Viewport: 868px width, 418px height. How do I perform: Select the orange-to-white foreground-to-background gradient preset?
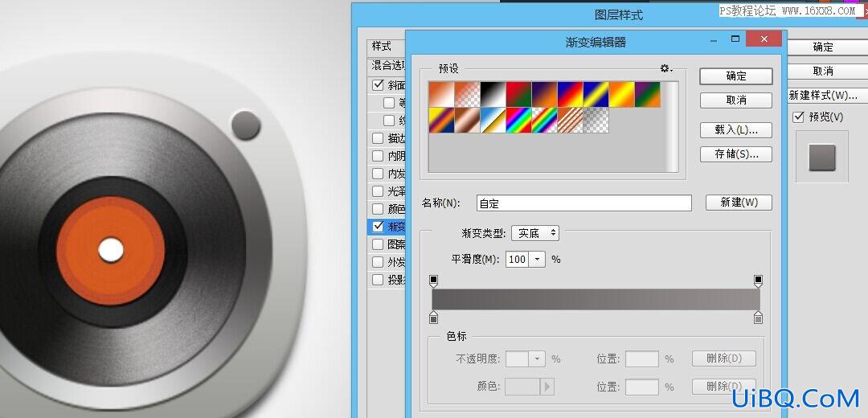click(x=441, y=95)
